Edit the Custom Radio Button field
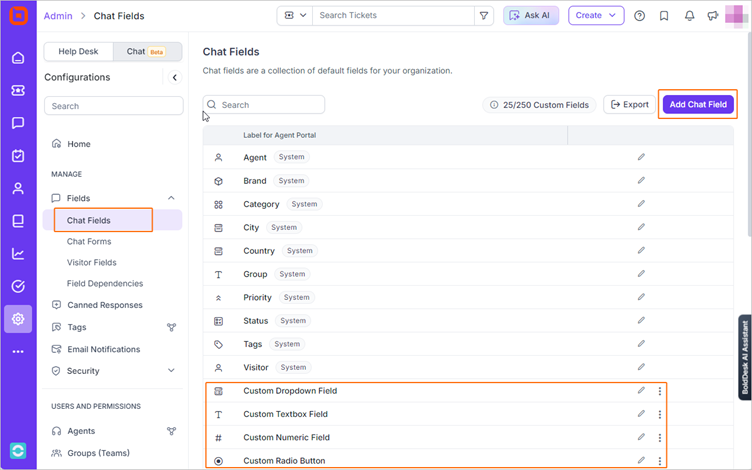Image resolution: width=752 pixels, height=470 pixels. [x=641, y=460]
